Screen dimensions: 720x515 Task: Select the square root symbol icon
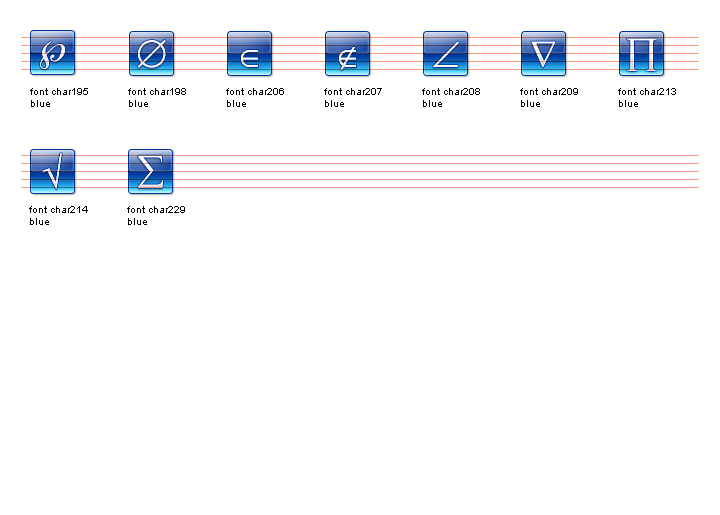(52, 171)
